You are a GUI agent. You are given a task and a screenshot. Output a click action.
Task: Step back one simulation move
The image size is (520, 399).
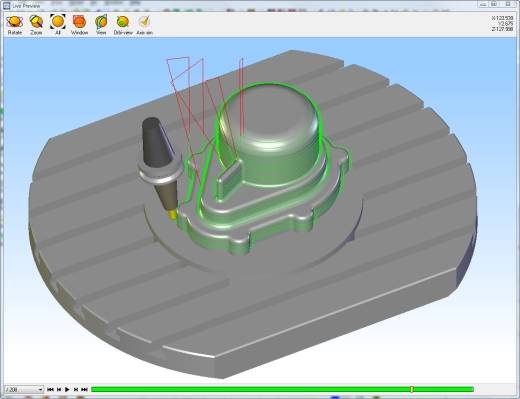pyautogui.click(x=59, y=389)
